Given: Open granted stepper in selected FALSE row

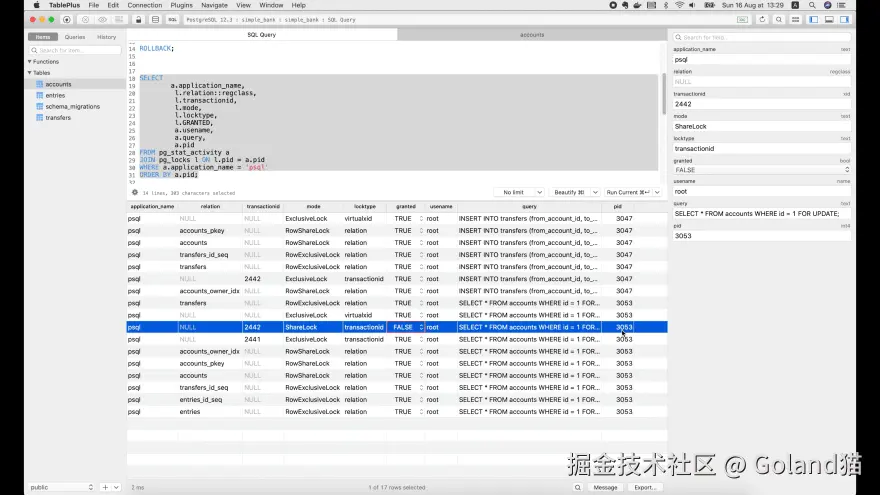Looking at the screenshot, I should tap(421, 327).
